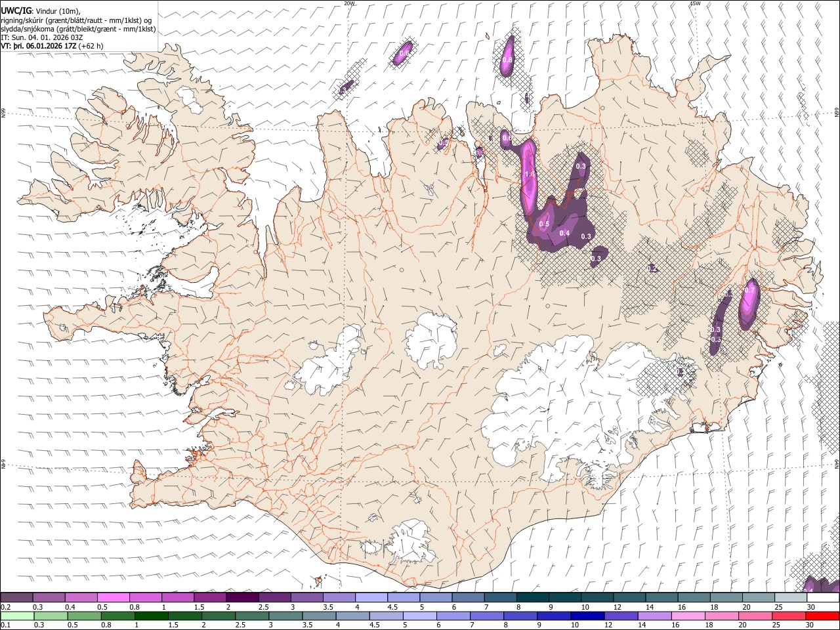
Task: Click the 20W longitude label at top edge
Action: tap(349, 3)
